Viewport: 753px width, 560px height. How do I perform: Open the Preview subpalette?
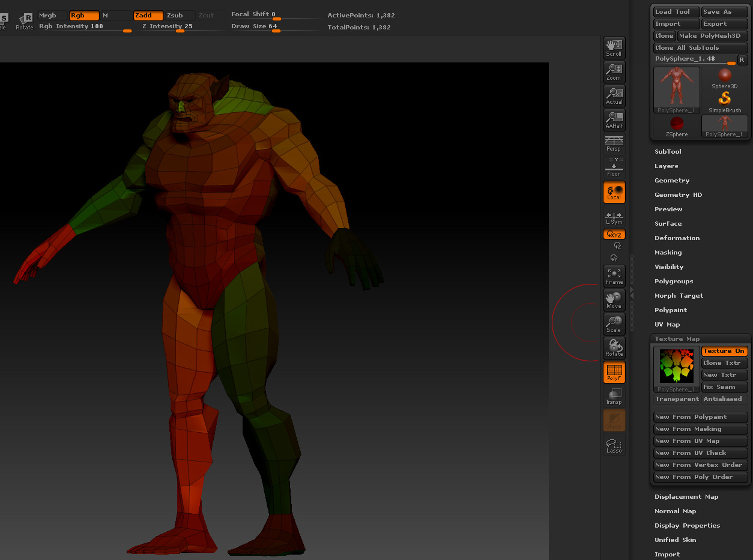(x=668, y=209)
